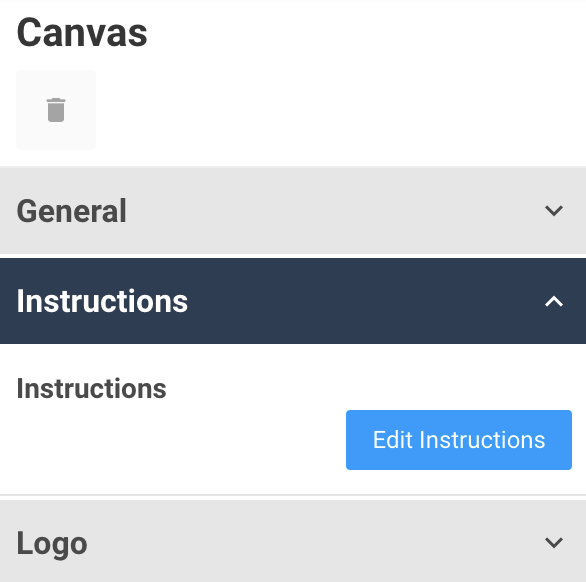The width and height of the screenshot is (586, 582).
Task: Toggle the Instructions panel's up arrow
Action: point(553,301)
